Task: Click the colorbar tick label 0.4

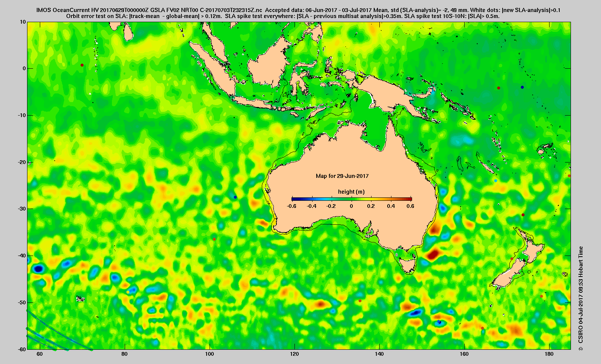Action: pyautogui.click(x=391, y=206)
